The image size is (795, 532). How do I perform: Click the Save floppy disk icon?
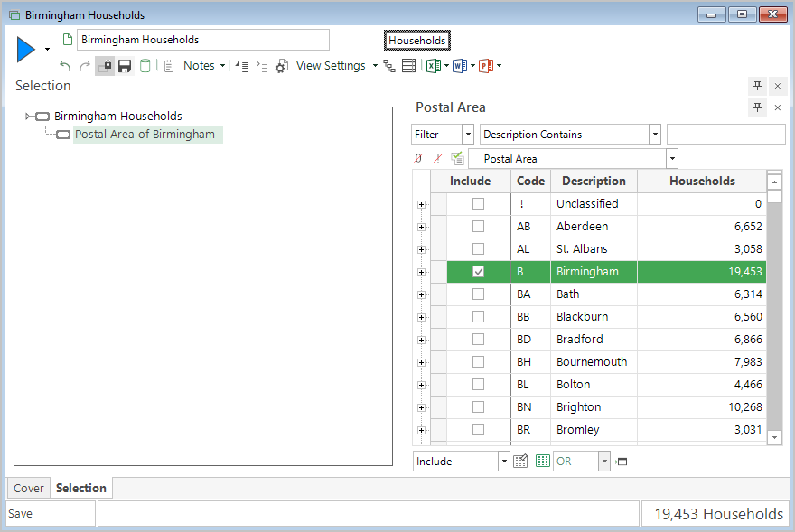click(125, 66)
